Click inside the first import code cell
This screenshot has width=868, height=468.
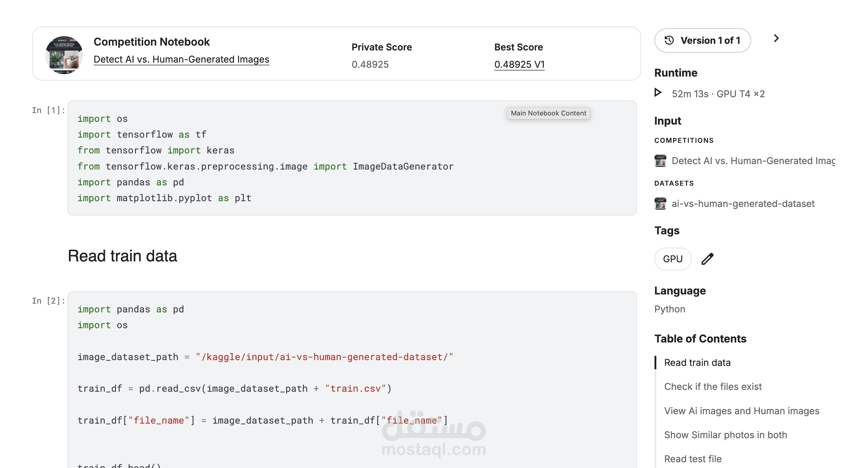coord(352,158)
